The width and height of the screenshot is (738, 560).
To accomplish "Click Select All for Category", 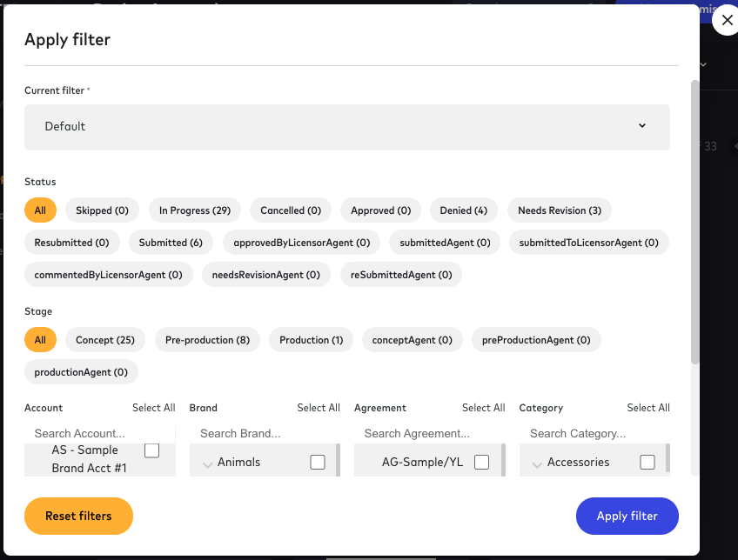I will click(648, 407).
